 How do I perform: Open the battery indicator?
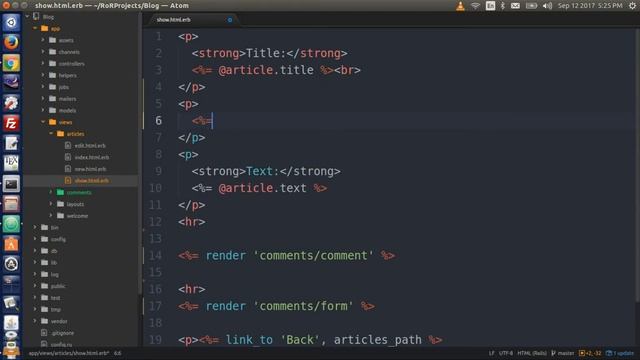pos(531,6)
